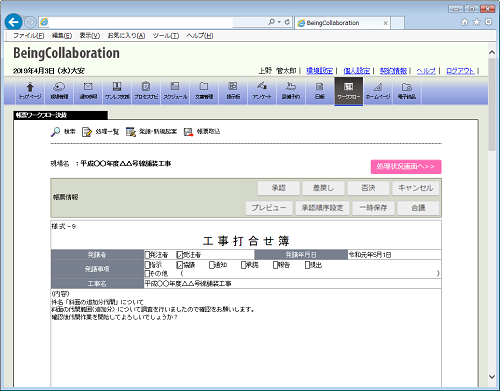Viewport: 500px width, 391px height.
Task: Open the スケジュール navigation icon
Action: [x=175, y=91]
